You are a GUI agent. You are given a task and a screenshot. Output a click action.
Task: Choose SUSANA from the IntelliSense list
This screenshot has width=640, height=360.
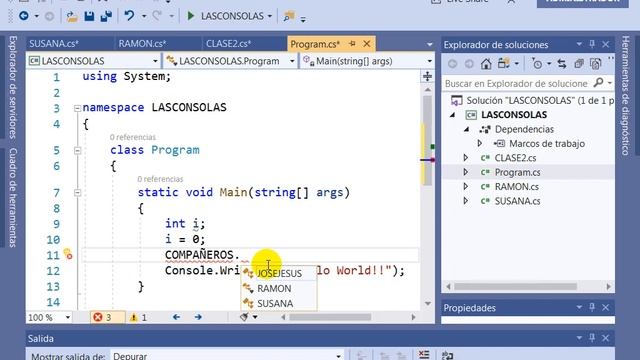pyautogui.click(x=279, y=304)
